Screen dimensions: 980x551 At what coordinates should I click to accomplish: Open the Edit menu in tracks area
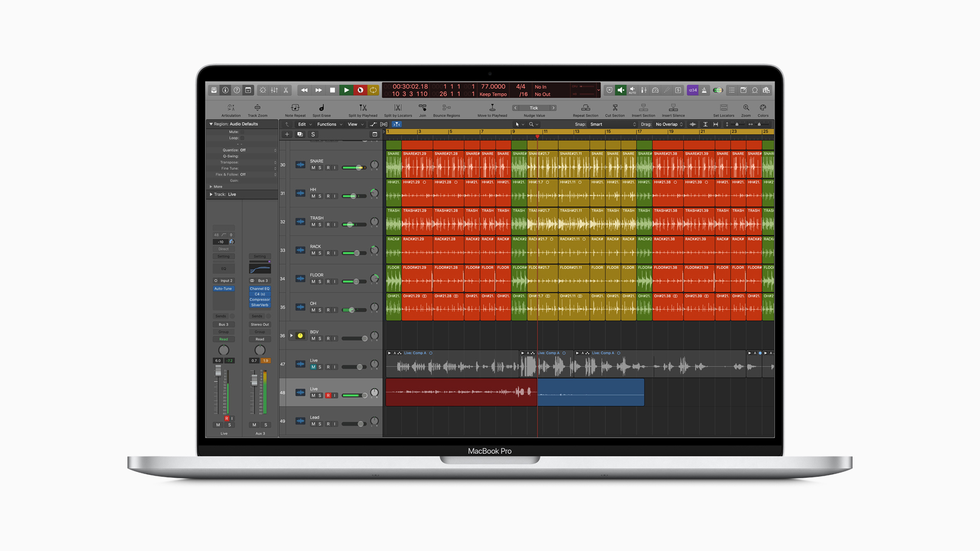(x=304, y=125)
